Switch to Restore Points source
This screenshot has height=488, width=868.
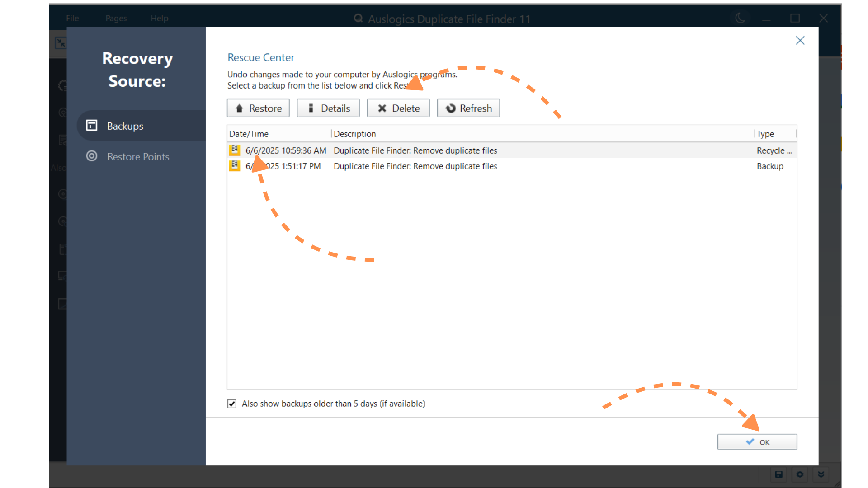coord(138,157)
